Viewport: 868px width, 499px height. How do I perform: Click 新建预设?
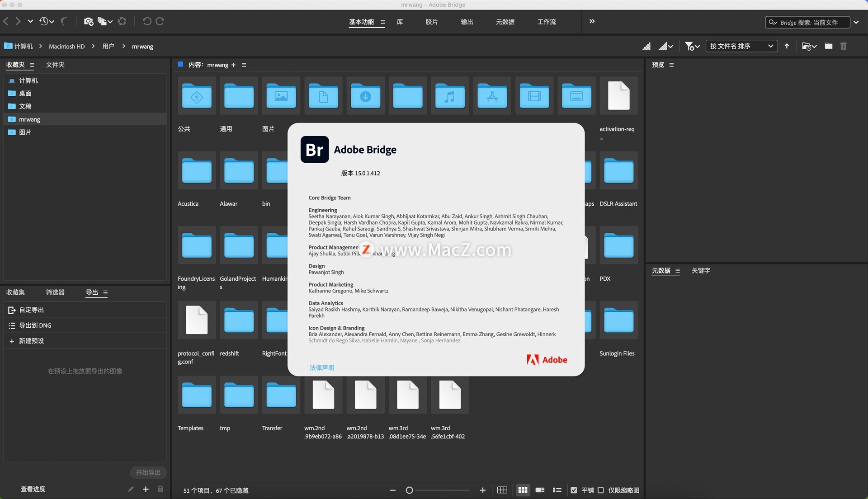tap(85, 341)
